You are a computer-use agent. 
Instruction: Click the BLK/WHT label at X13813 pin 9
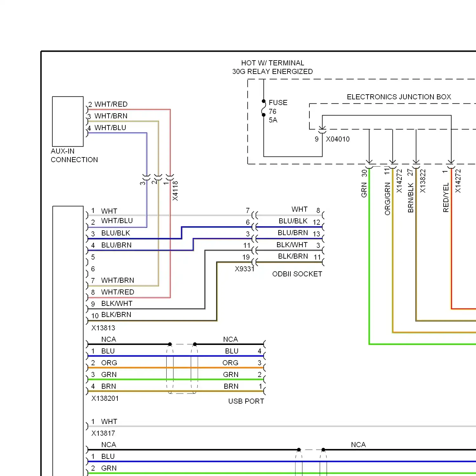coord(117,303)
